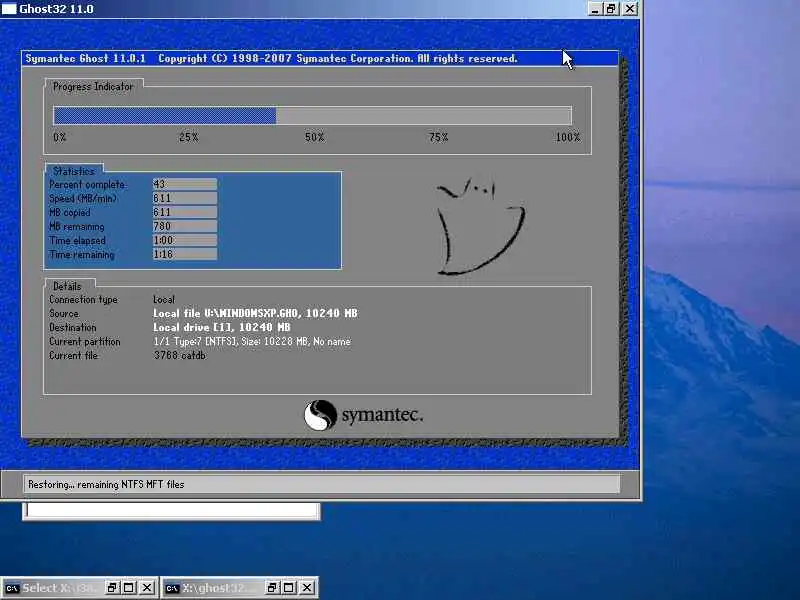Click the filled part of the progress bar
This screenshot has height=600, width=800.
click(x=165, y=115)
